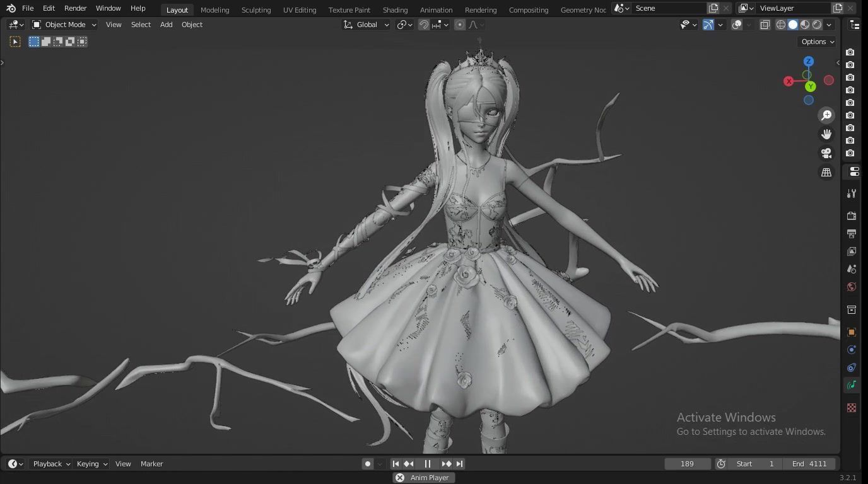Set selection mode to invert

(x=70, y=42)
